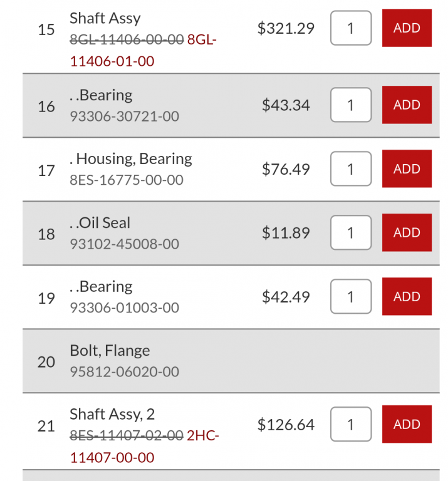Click the Oil Seal part name

(100, 223)
